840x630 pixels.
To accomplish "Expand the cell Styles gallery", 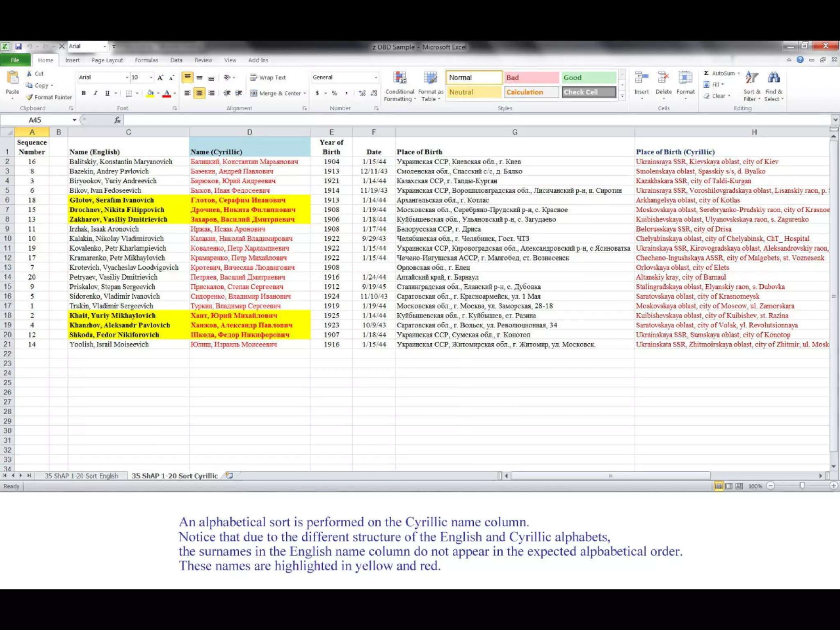I will (x=622, y=96).
